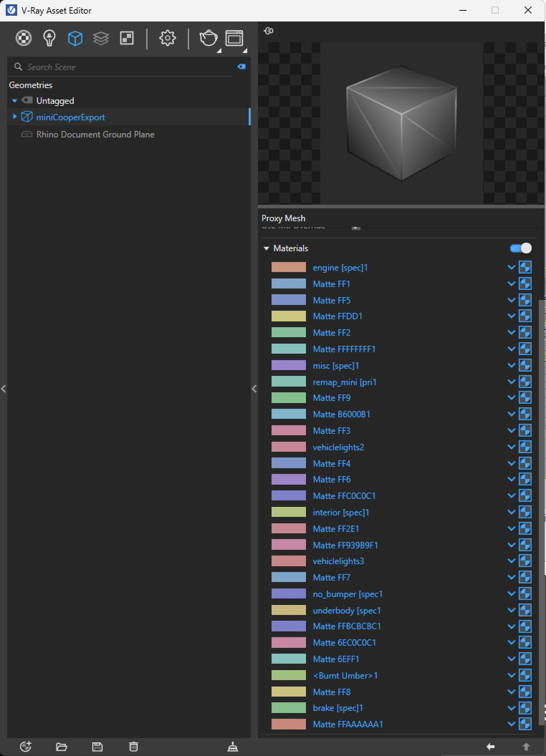Collapse right panel arrow at center divider

(x=254, y=389)
